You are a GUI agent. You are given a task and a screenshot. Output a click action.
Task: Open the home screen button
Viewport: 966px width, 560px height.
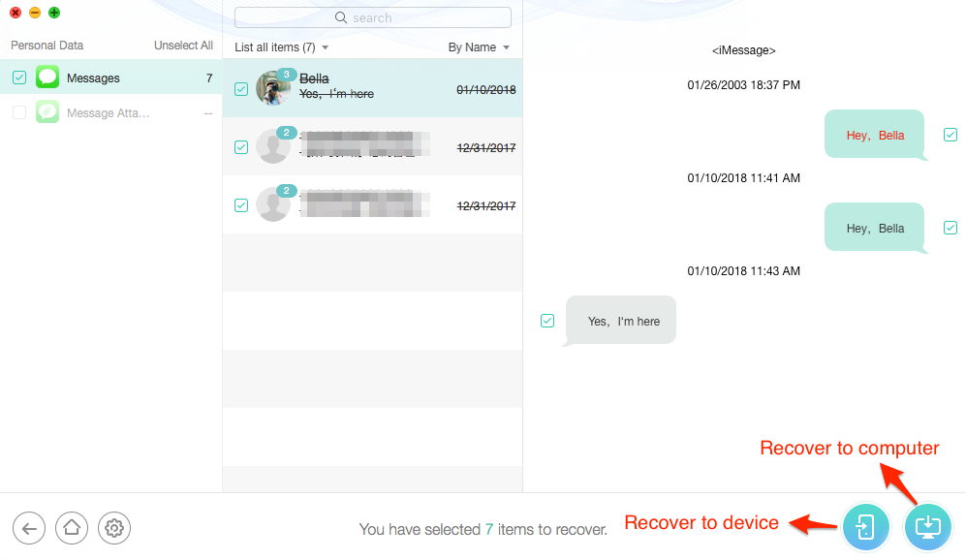point(72,528)
